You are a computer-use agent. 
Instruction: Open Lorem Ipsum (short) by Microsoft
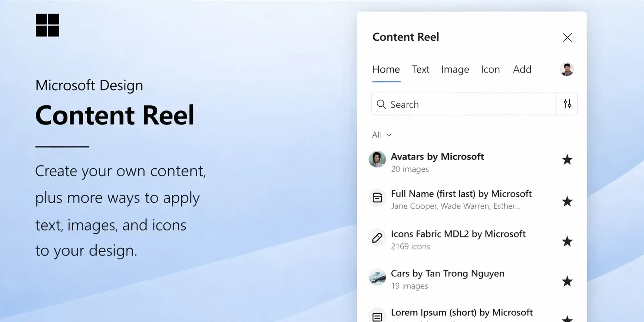click(x=462, y=313)
